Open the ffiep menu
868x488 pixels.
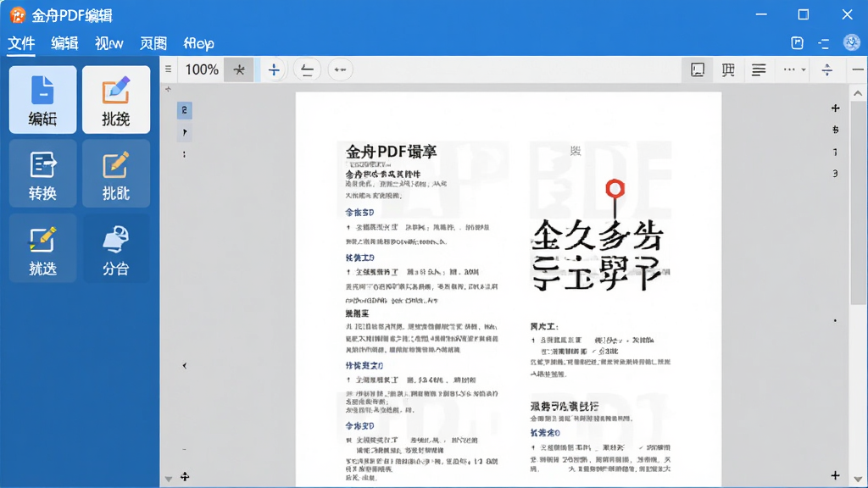[x=198, y=43]
